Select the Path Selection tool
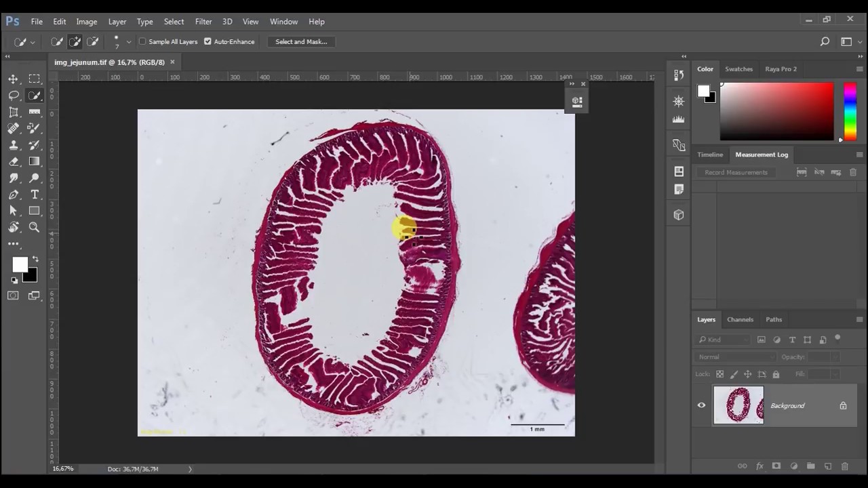This screenshot has height=488, width=868. (14, 211)
